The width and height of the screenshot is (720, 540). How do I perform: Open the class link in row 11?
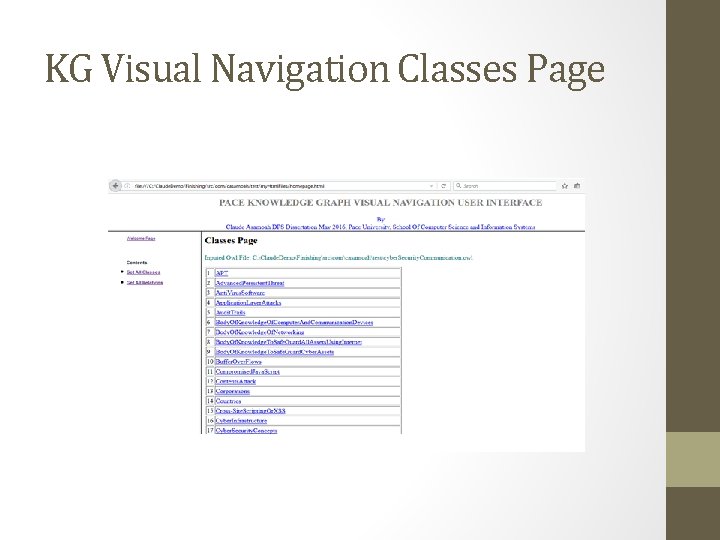pyautogui.click(x=248, y=372)
